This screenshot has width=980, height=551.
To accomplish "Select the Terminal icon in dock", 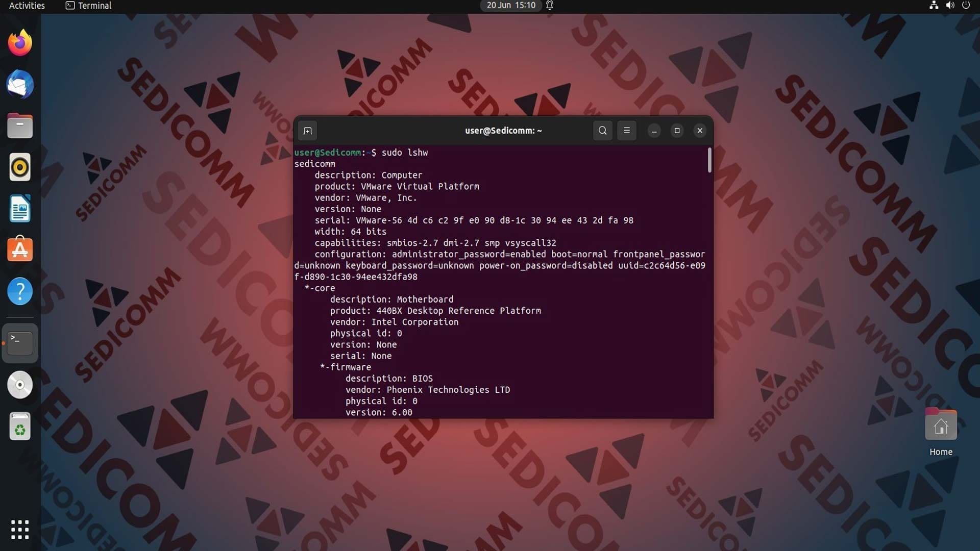I will [x=20, y=343].
